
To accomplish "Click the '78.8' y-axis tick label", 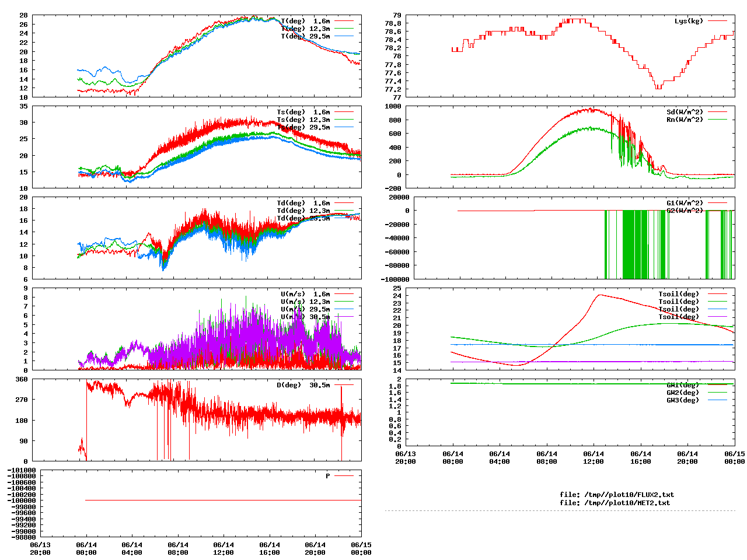I will coord(392,23).
